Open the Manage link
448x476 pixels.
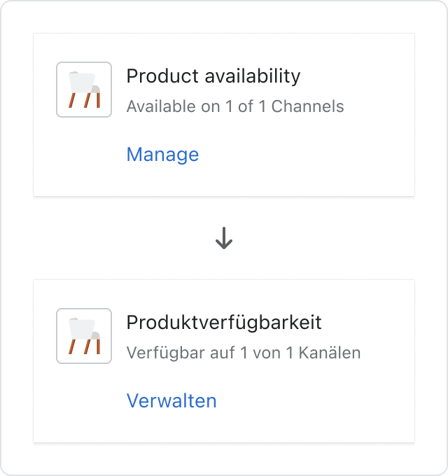[x=162, y=155]
